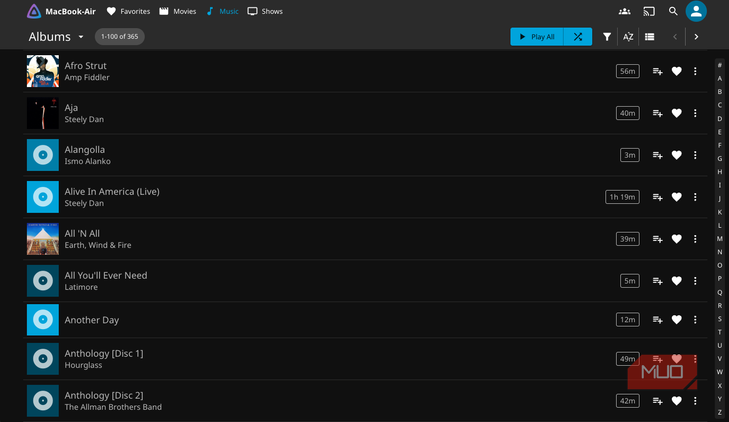This screenshot has width=729, height=422.
Task: Add All You'll Ever Need to playlist
Action: (657, 281)
